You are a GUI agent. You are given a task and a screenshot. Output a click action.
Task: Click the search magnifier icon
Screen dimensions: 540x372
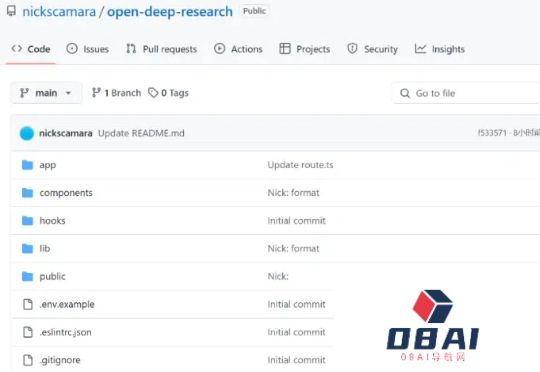pyautogui.click(x=405, y=93)
